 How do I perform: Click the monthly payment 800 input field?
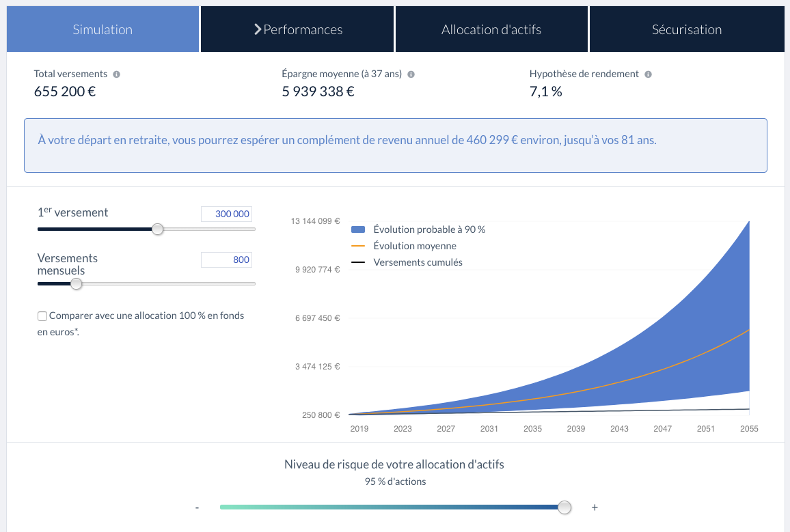coord(226,260)
